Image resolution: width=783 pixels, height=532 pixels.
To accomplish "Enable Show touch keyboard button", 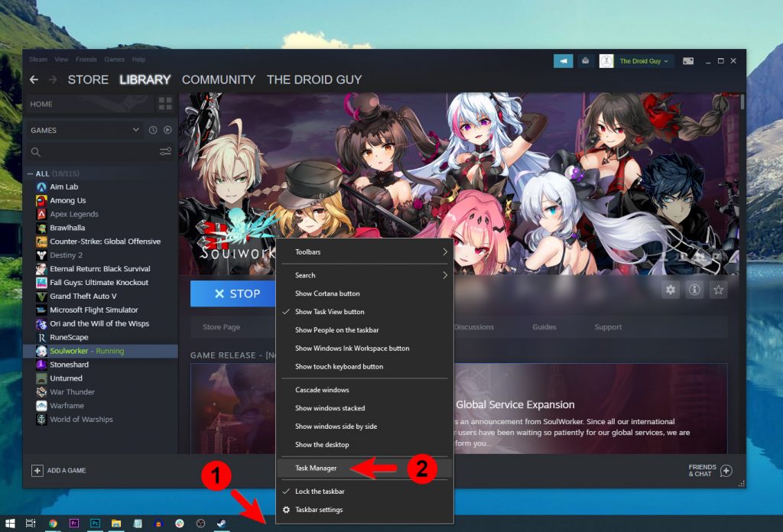I will [x=365, y=366].
